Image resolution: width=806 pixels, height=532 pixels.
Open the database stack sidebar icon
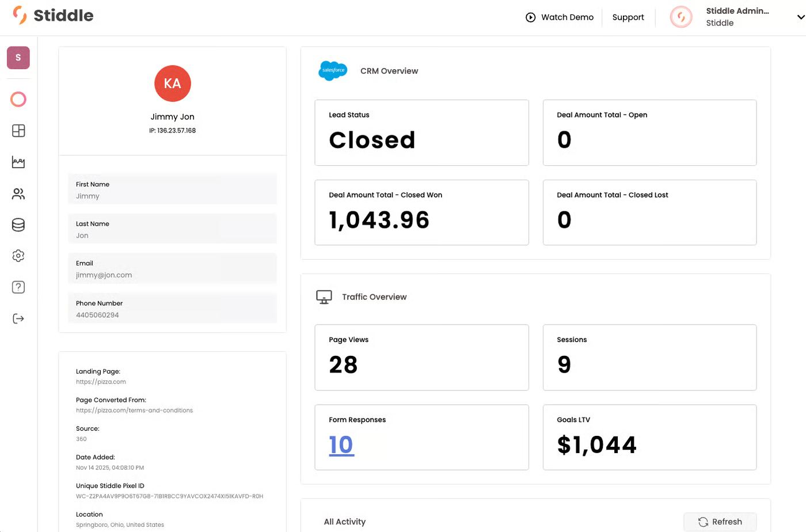[x=18, y=225]
